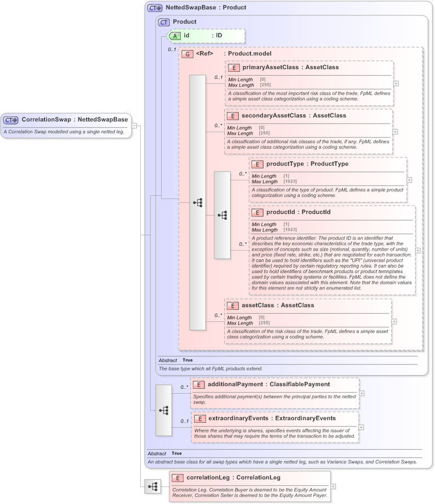Viewport: 435px width, 504px height.
Task: Click 'The base type which all FpML' text
Action: click(x=210, y=369)
